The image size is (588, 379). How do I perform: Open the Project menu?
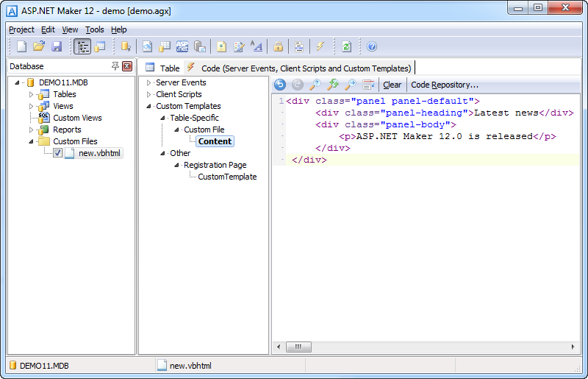tap(21, 29)
